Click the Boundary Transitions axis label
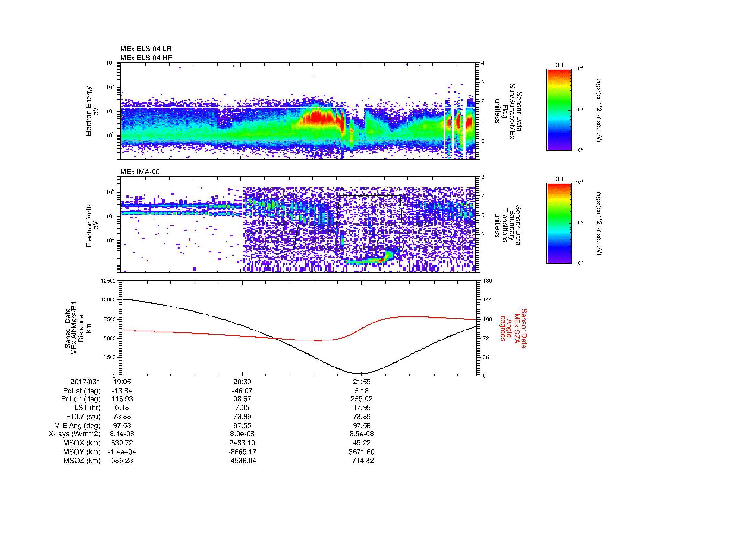756x534 pixels. click(508, 225)
